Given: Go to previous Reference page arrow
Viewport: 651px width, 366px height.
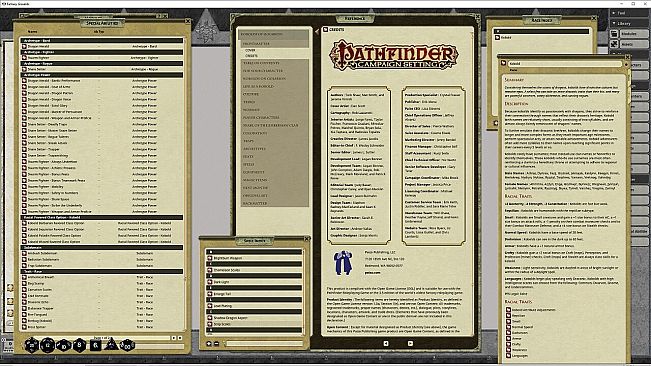Looking at the screenshot, I should 386,343.
